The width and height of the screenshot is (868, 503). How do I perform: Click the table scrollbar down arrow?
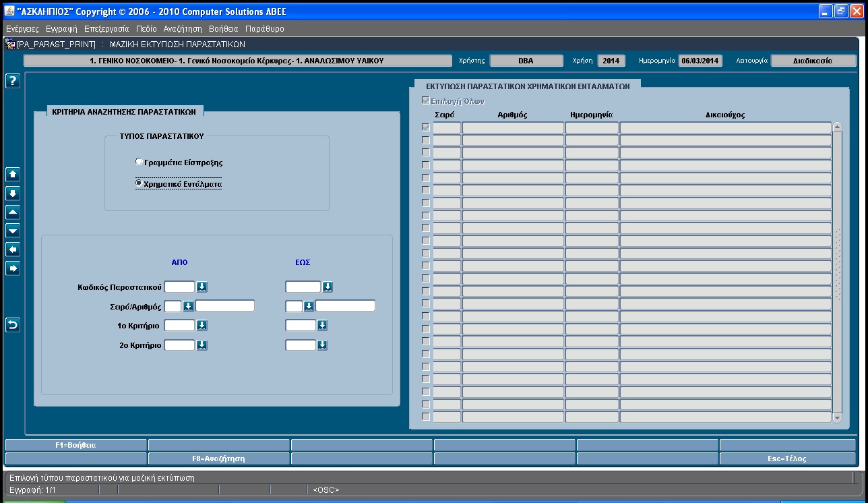(837, 418)
